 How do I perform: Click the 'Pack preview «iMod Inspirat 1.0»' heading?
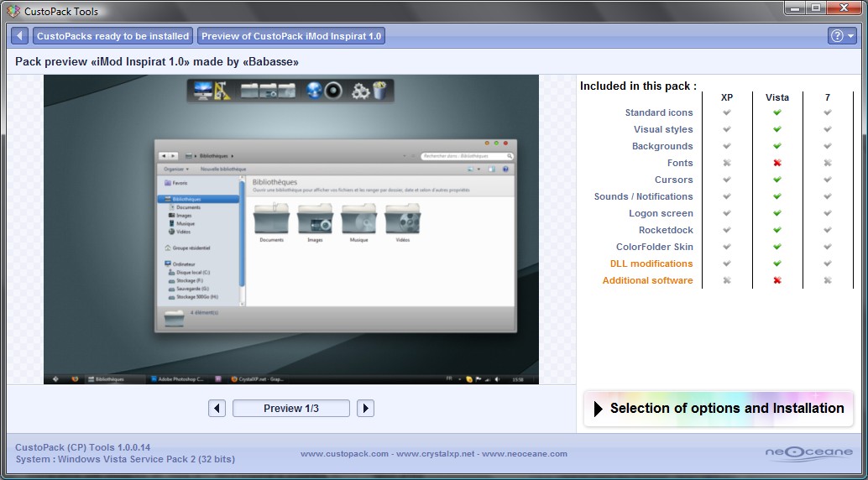point(157,62)
